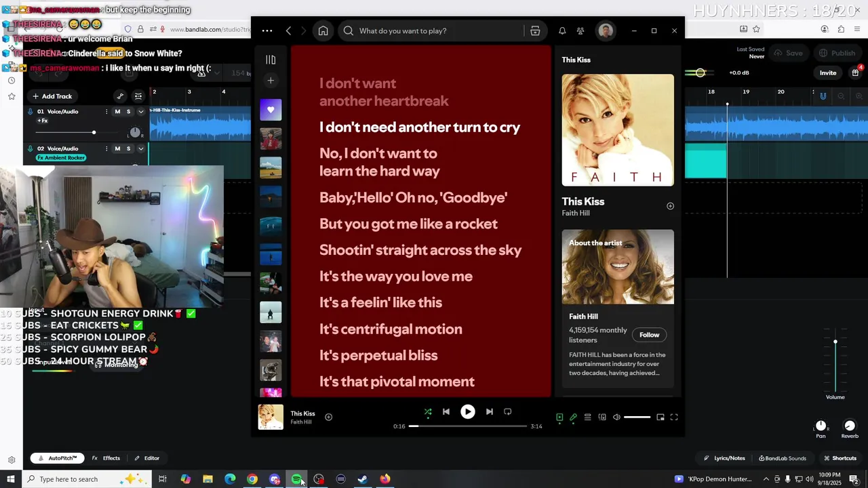The width and height of the screenshot is (868, 488).
Task: Add This Kiss to playlist from side panel
Action: (670, 206)
